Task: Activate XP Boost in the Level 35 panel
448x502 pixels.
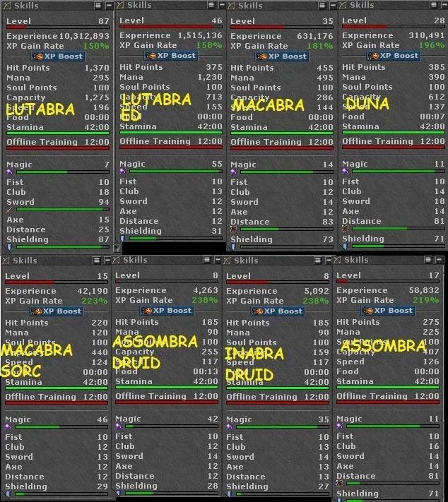Action: (282, 56)
